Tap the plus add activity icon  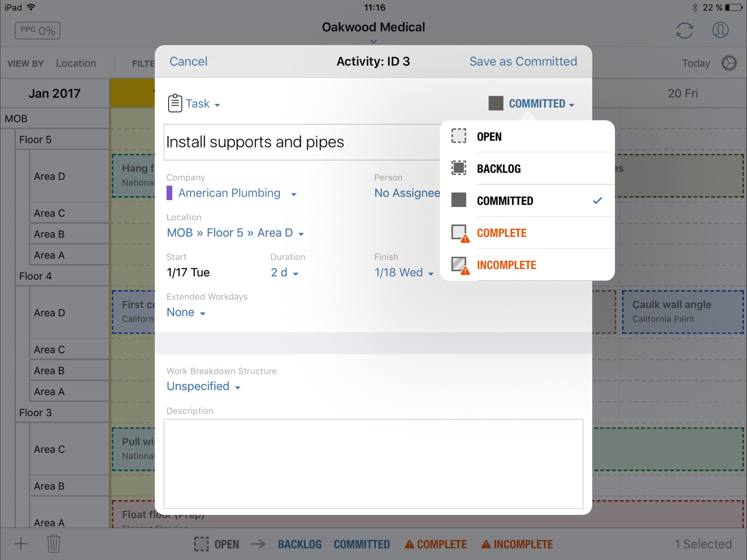point(21,543)
